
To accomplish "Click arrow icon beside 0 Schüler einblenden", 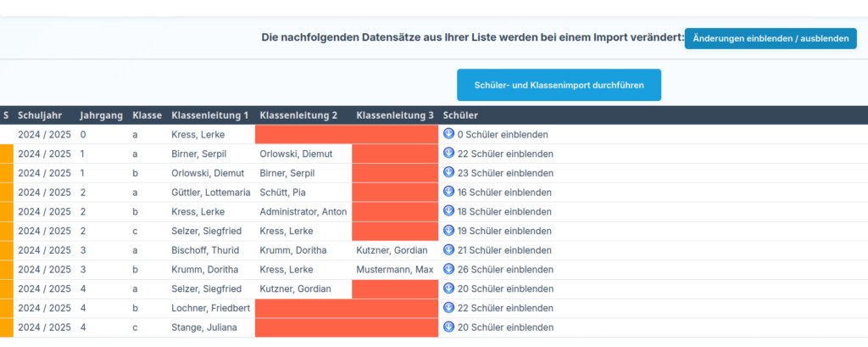I will click(449, 134).
